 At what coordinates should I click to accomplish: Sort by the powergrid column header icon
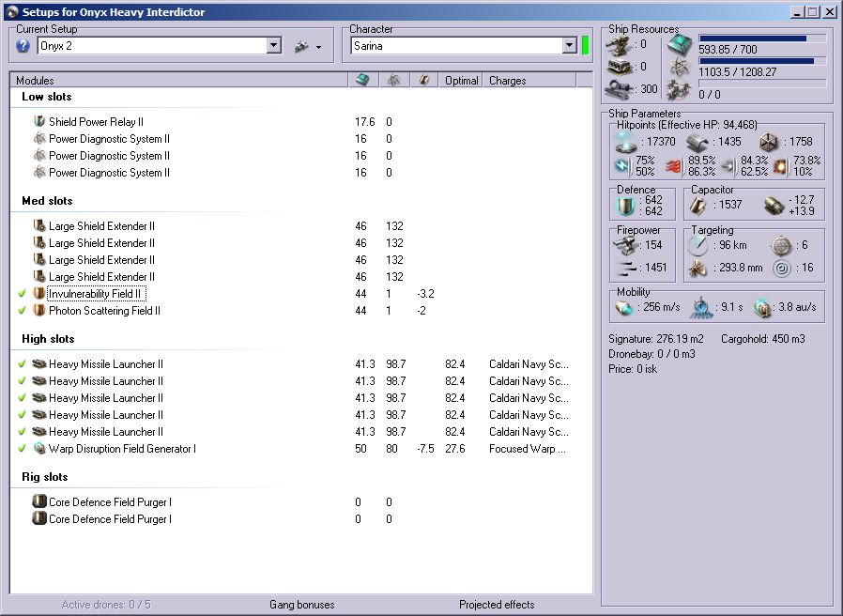(394, 80)
